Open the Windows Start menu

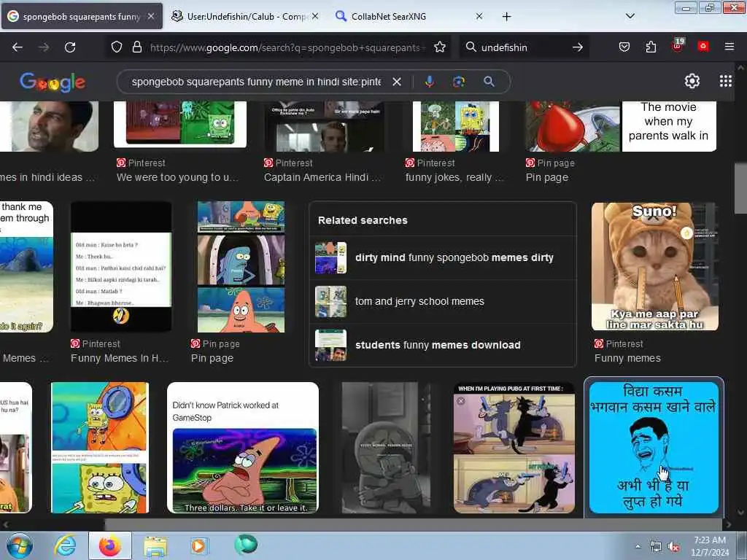20,545
